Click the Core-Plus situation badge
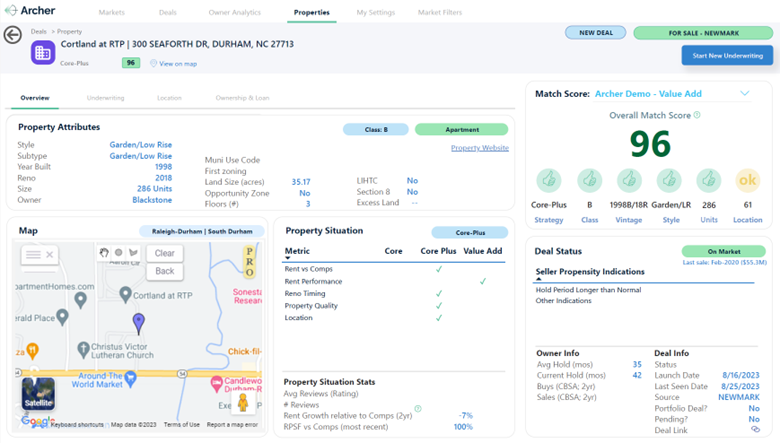This screenshot has width=780, height=443. click(x=470, y=233)
